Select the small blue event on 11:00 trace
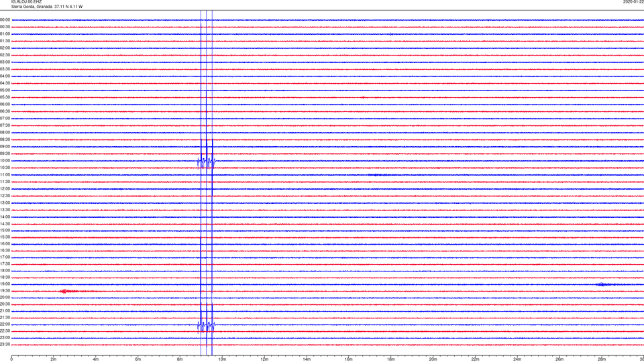This screenshot has height=362, width=644. (x=379, y=175)
